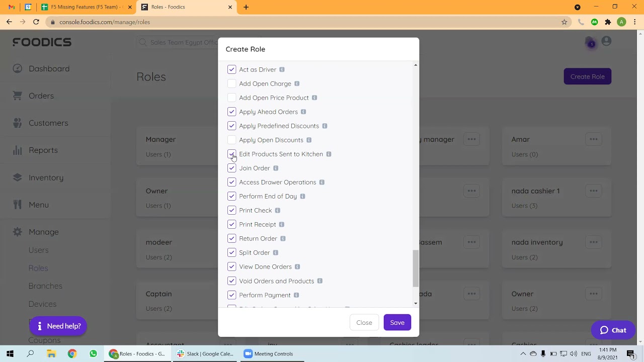Open WhatsApp from the taskbar
This screenshot has width=644, height=362.
93,354
